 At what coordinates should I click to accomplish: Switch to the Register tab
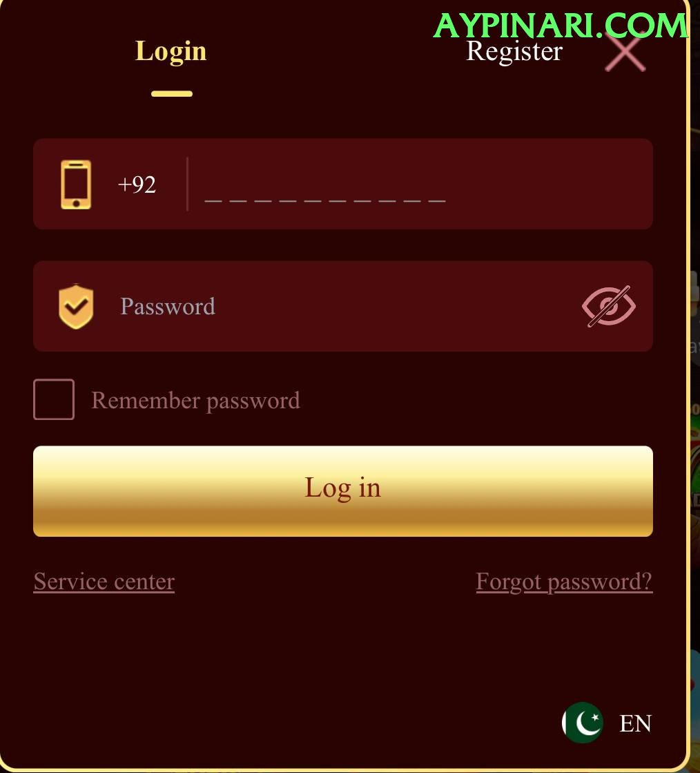pyautogui.click(x=514, y=52)
